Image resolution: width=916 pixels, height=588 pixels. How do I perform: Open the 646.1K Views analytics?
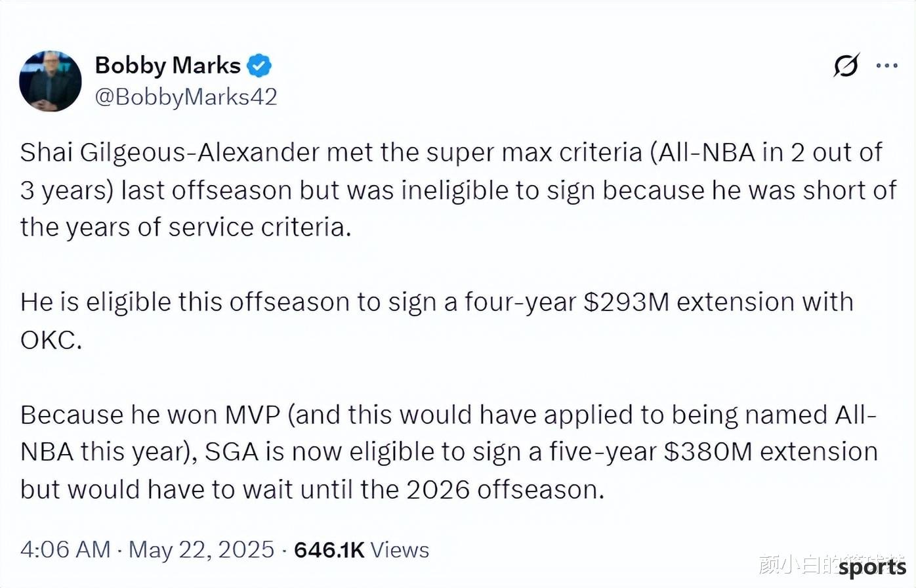[362, 549]
